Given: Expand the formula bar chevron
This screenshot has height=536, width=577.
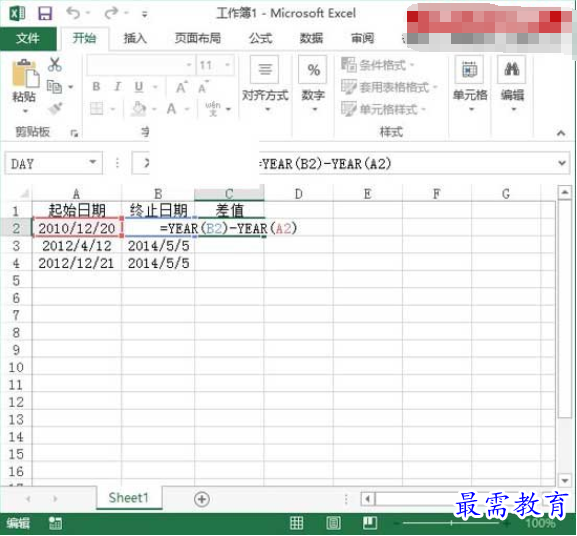Looking at the screenshot, I should click(562, 163).
